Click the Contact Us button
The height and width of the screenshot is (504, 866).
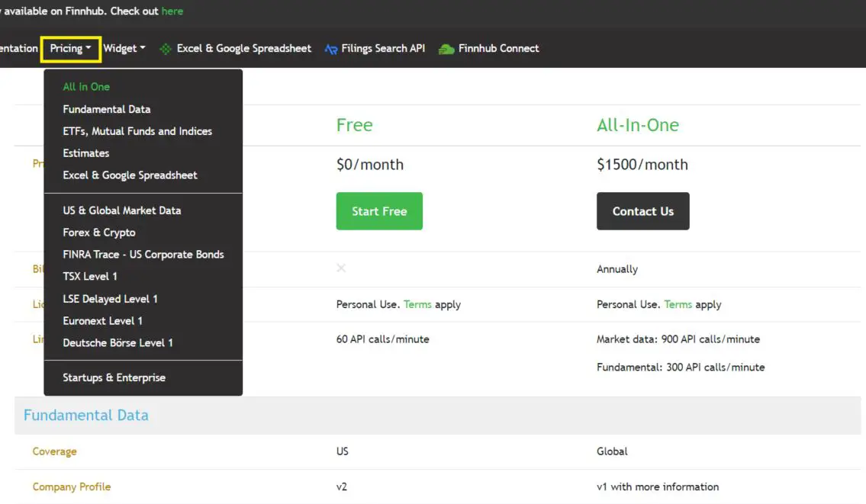pos(643,211)
